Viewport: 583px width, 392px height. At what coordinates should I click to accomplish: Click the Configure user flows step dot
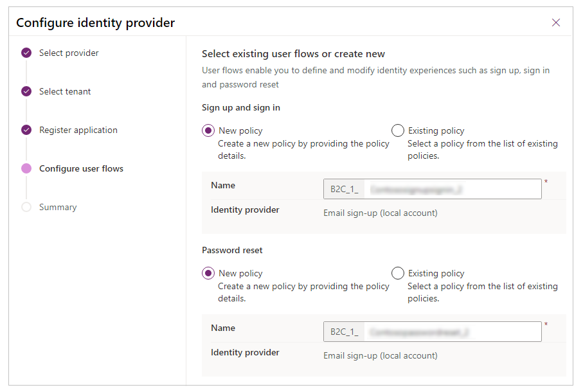click(x=26, y=169)
